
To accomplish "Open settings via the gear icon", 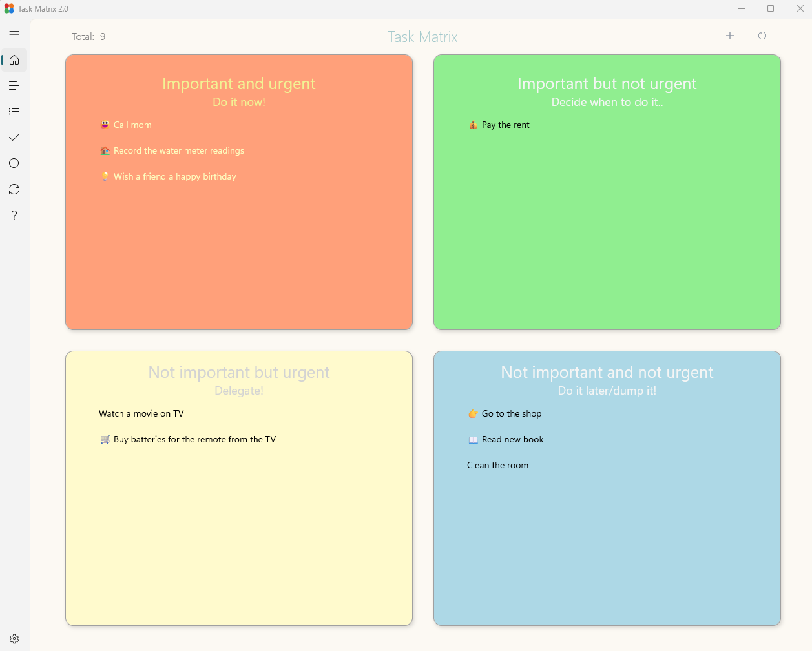I will [14, 639].
